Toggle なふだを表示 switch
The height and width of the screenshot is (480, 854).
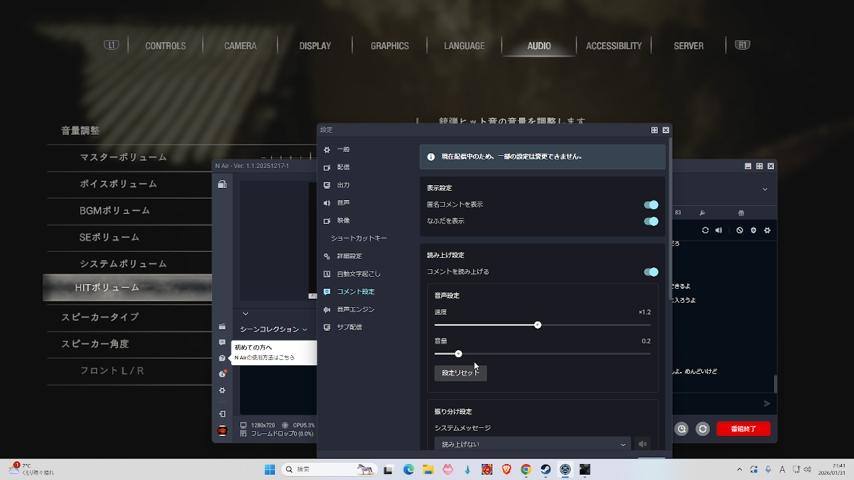651,221
